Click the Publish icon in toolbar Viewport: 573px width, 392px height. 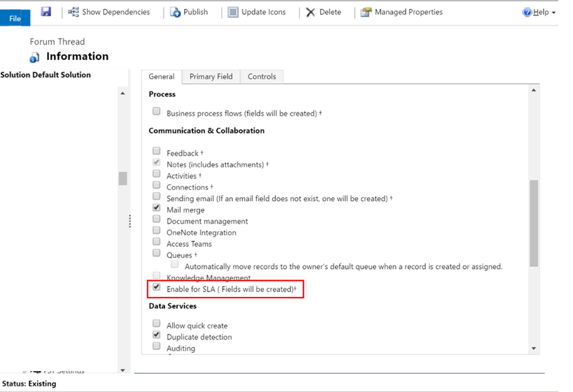point(176,12)
